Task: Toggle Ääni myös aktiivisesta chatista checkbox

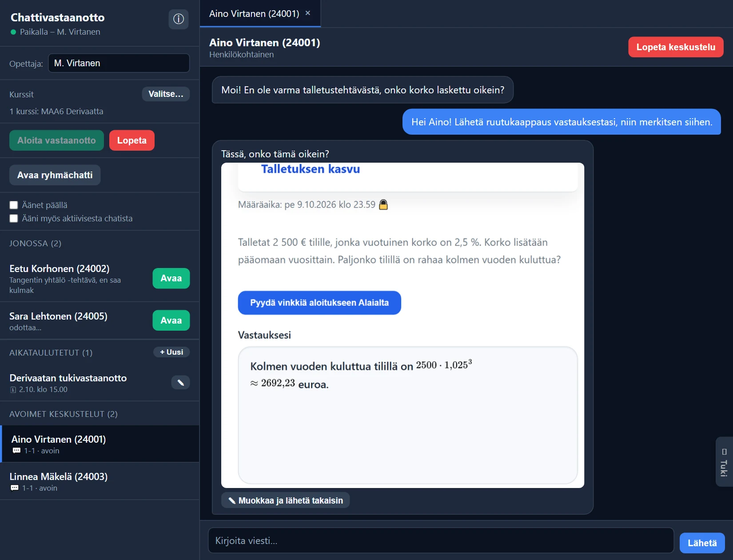Action: pyautogui.click(x=14, y=218)
